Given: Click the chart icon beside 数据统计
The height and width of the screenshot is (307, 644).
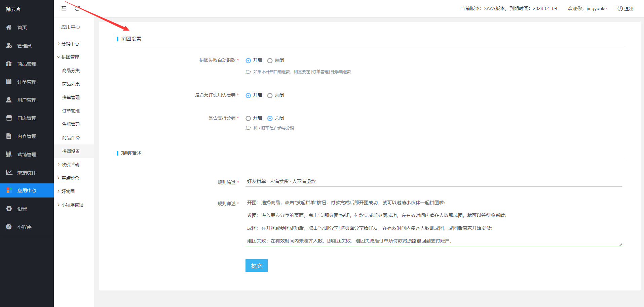Looking at the screenshot, I should pos(9,172).
